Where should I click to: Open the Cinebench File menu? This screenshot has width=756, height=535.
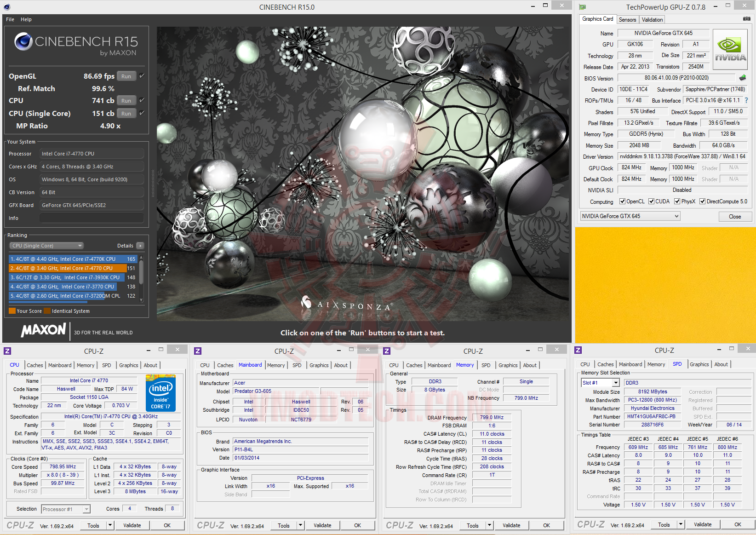[10, 19]
